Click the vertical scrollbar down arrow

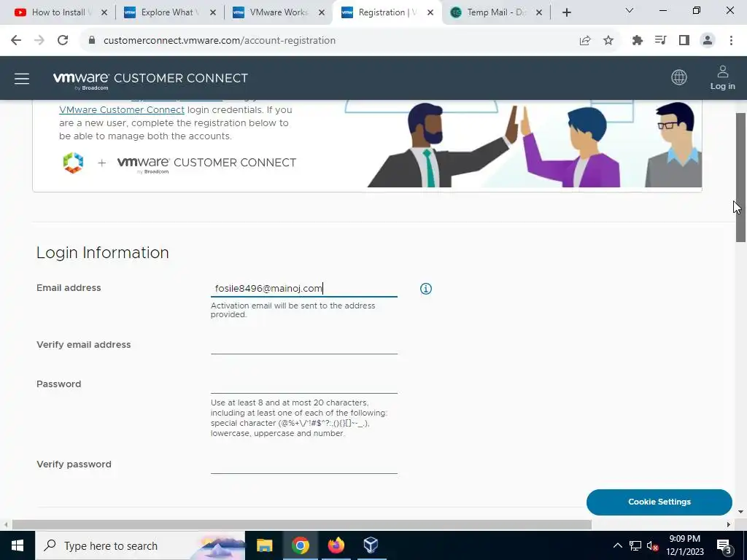(x=740, y=513)
